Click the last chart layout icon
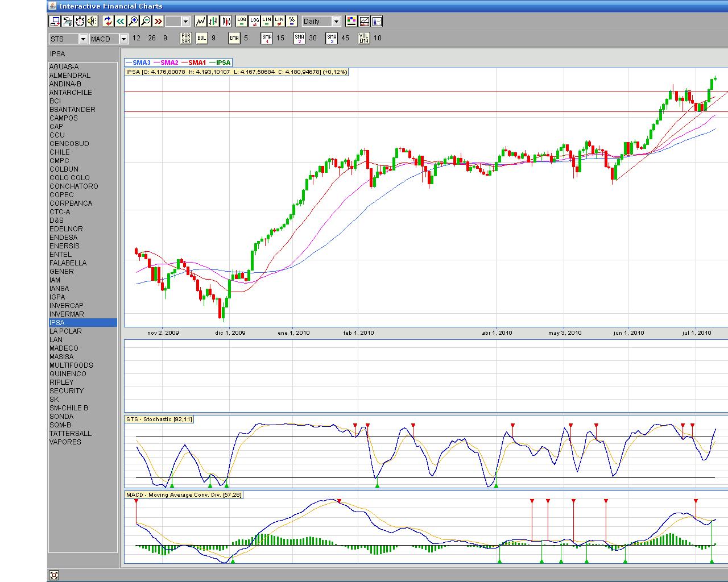728x582 pixels. (x=377, y=21)
